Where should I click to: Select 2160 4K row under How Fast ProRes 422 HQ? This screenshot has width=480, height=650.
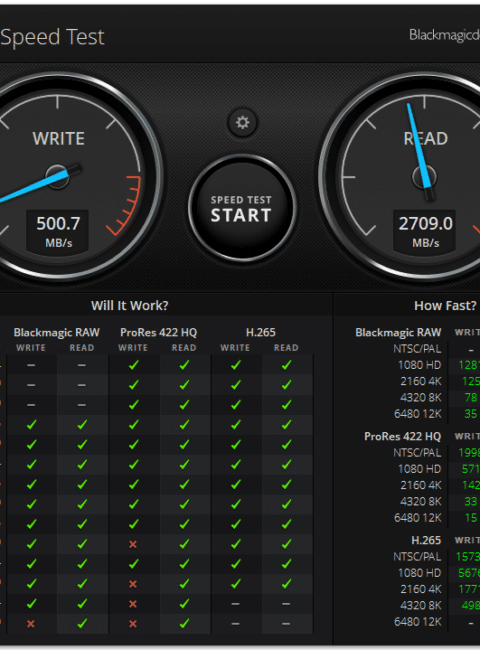(x=421, y=485)
